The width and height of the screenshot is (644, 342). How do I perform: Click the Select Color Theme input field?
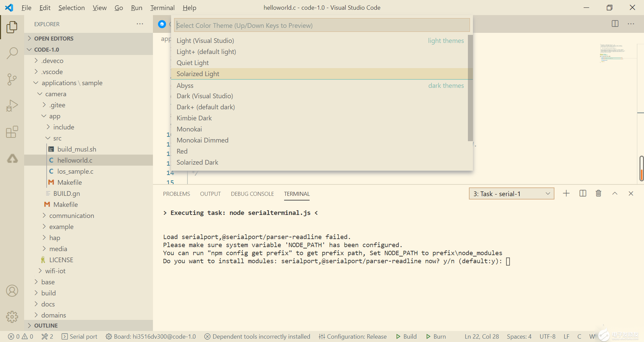tap(322, 25)
